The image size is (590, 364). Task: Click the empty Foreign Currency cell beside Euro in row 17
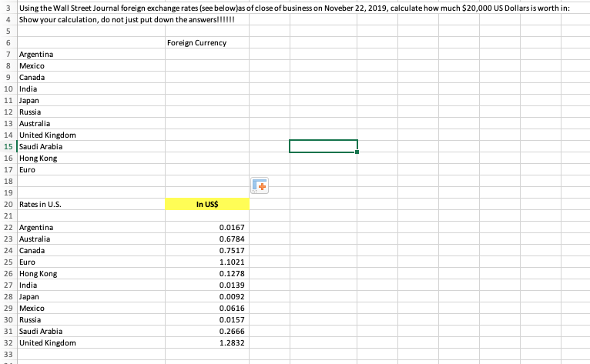(x=207, y=169)
